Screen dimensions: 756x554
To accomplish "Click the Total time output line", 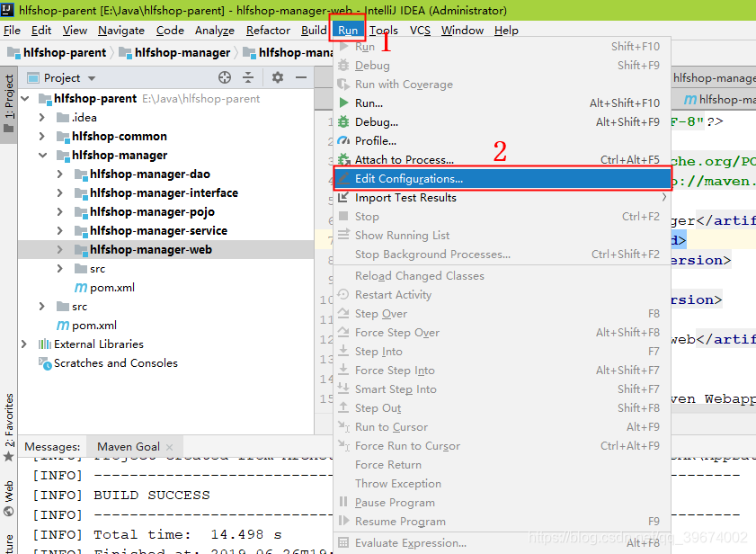I will [x=157, y=534].
